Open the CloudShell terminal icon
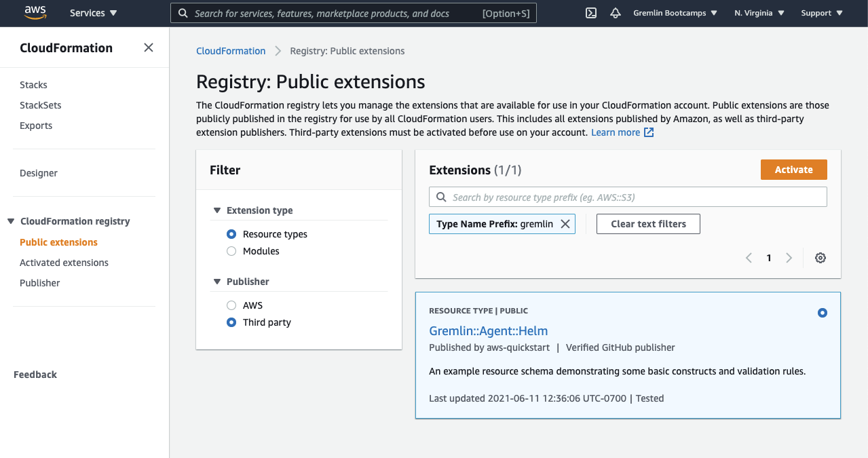The width and height of the screenshot is (868, 458). click(x=591, y=13)
